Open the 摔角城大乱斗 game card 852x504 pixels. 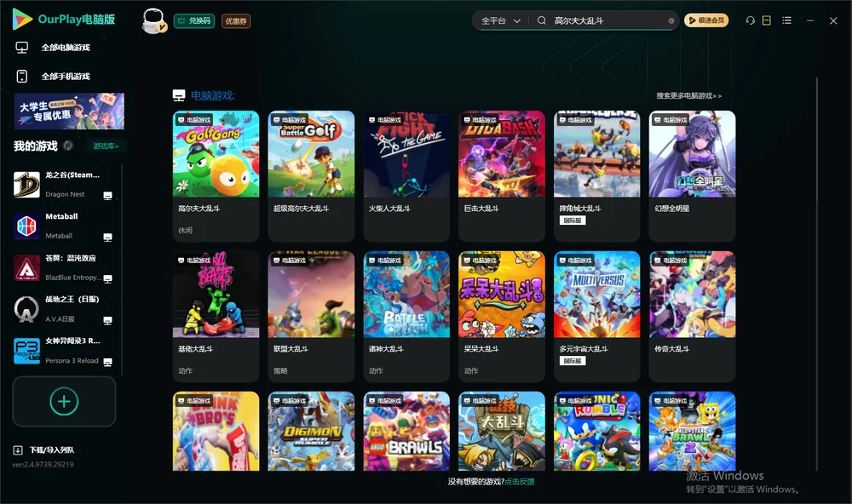coord(596,176)
